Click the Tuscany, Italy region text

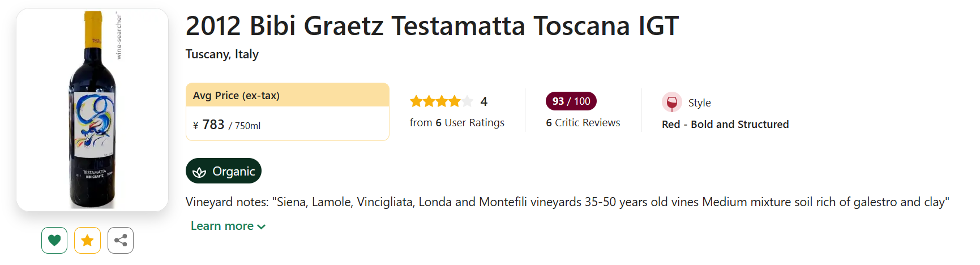pyautogui.click(x=222, y=54)
